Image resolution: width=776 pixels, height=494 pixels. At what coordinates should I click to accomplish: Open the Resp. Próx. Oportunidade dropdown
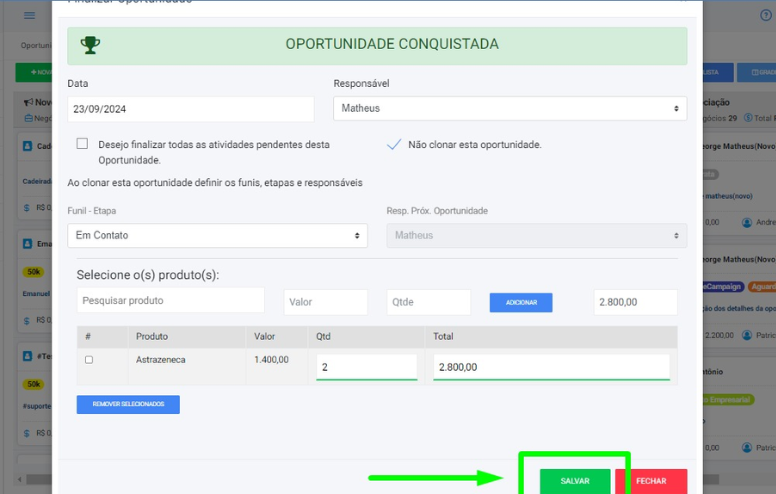click(x=536, y=236)
